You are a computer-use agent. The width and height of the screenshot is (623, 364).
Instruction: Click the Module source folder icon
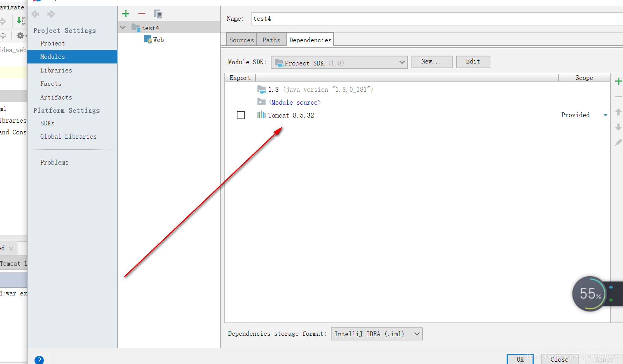tap(262, 102)
